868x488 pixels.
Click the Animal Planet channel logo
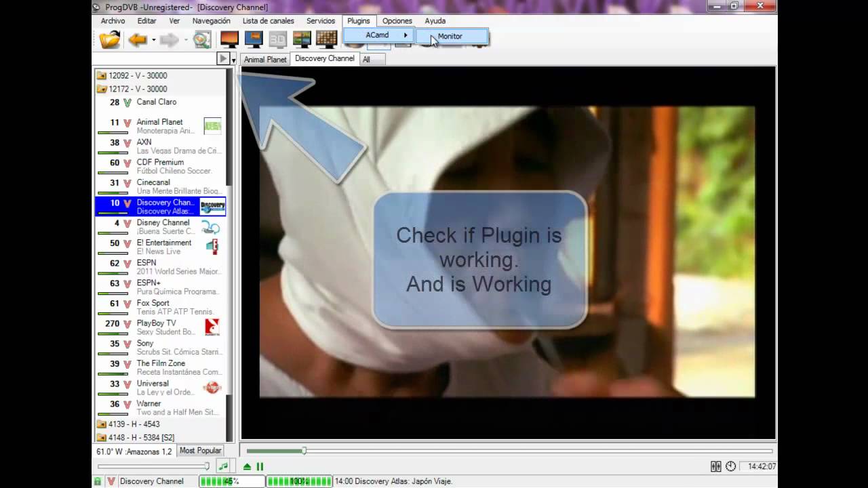coord(213,126)
